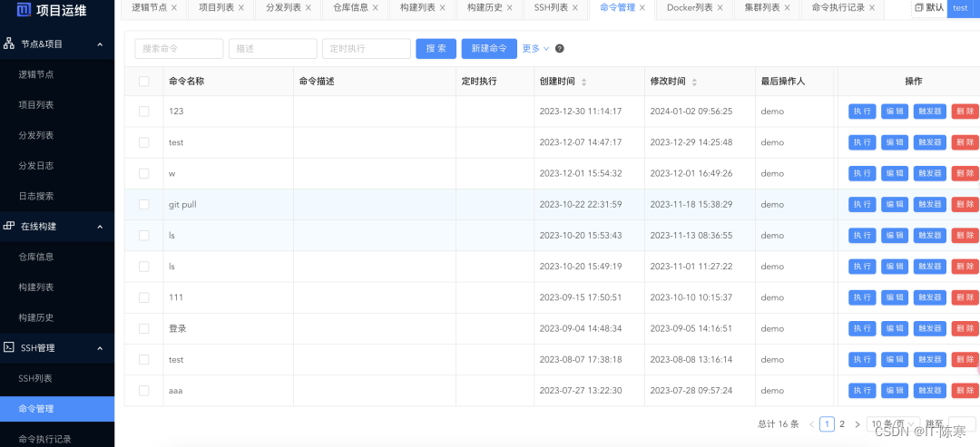
Task: Focus the 定时执行 input field
Action: [367, 49]
